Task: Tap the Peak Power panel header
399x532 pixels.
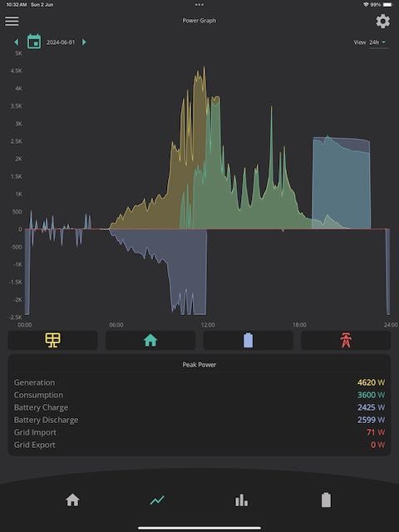Action: (199, 364)
